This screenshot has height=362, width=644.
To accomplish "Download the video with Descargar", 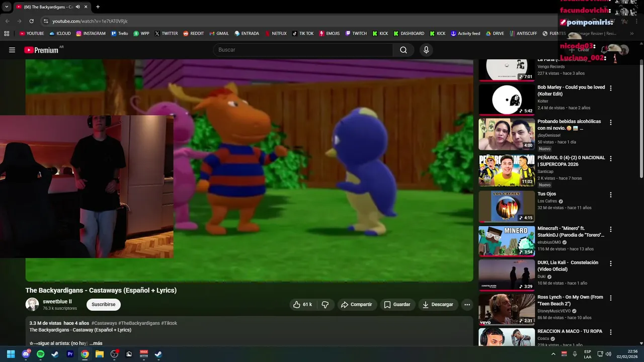I will pos(438,304).
